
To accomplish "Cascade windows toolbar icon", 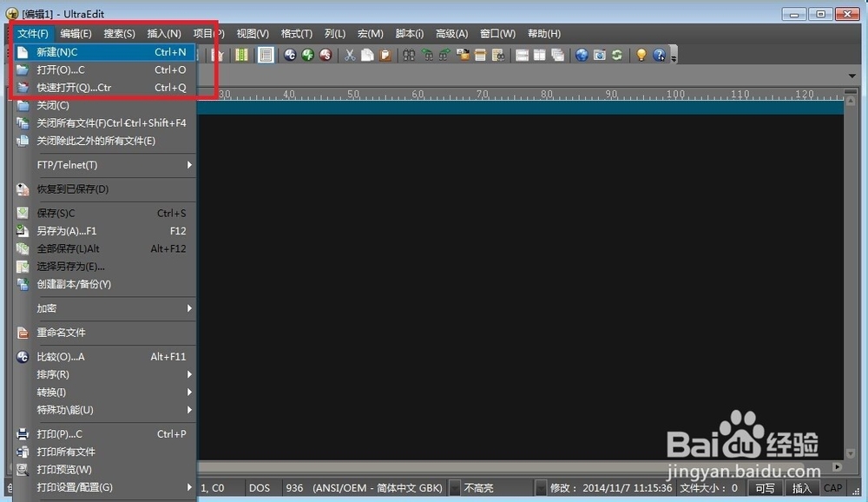I will coord(557,55).
